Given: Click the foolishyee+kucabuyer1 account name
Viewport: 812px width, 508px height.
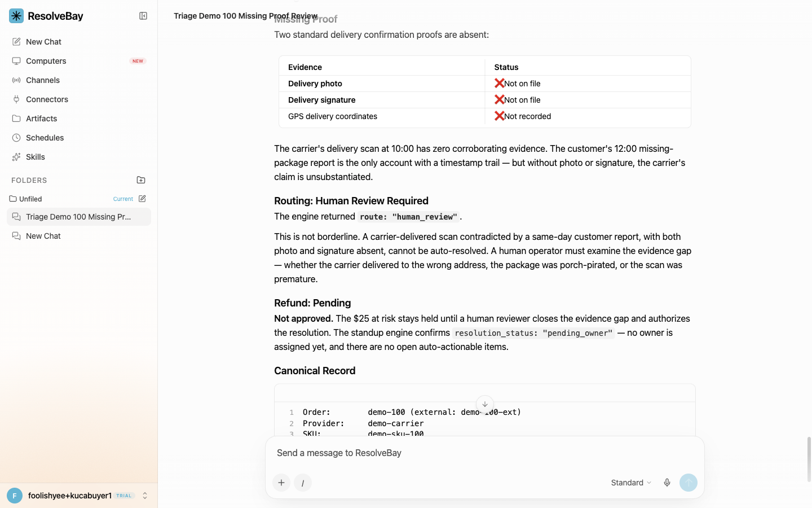Looking at the screenshot, I should click(70, 496).
